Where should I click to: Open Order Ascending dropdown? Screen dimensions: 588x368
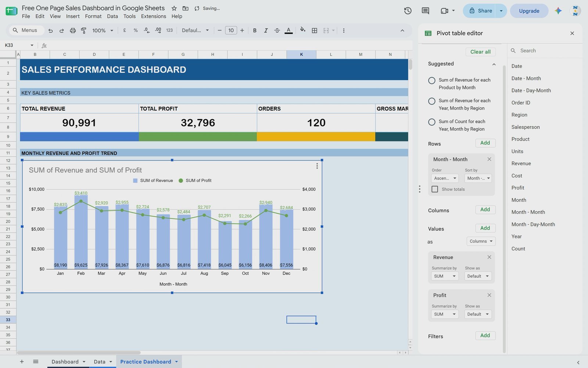click(x=445, y=178)
